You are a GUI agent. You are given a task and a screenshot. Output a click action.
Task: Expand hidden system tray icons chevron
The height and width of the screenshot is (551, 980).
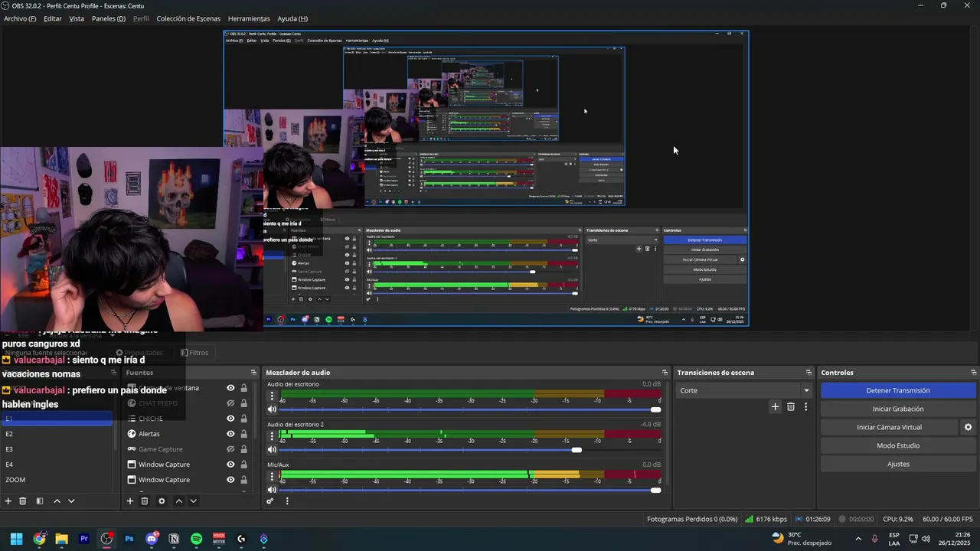click(857, 539)
